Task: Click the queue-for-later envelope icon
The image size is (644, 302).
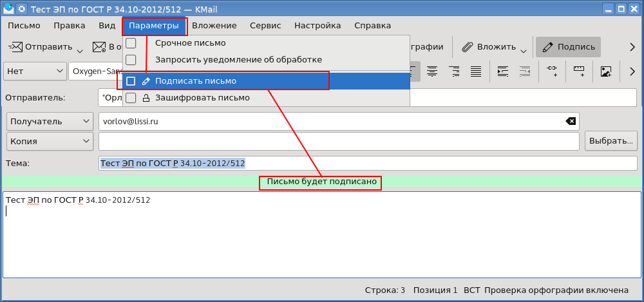Action: click(99, 47)
